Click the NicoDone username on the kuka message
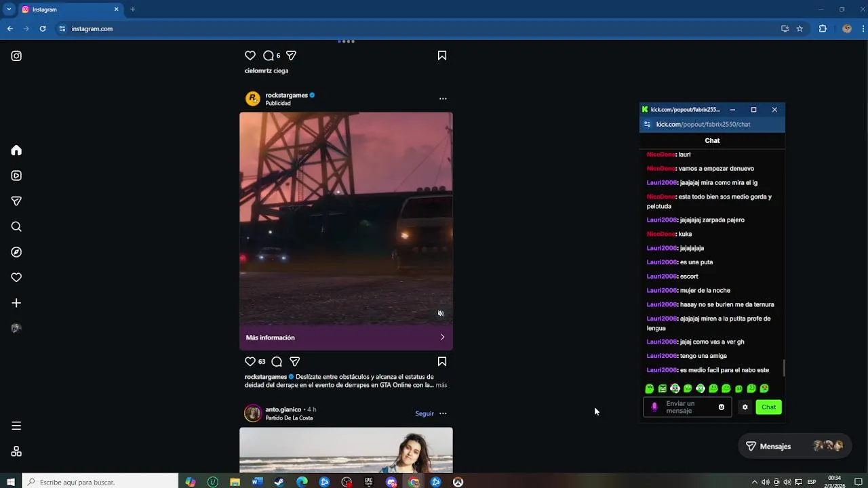Viewport: 868px width, 488px height. tap(661, 235)
